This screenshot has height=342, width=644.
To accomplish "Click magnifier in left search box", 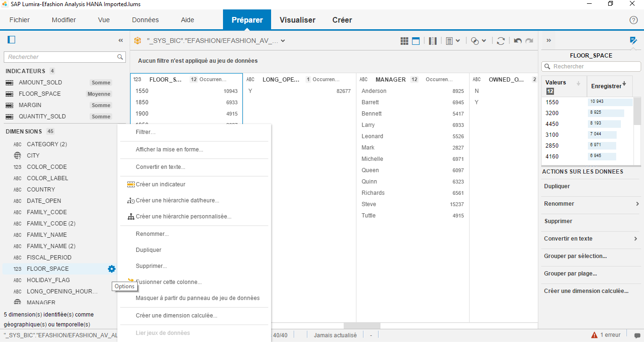I will click(x=121, y=57).
